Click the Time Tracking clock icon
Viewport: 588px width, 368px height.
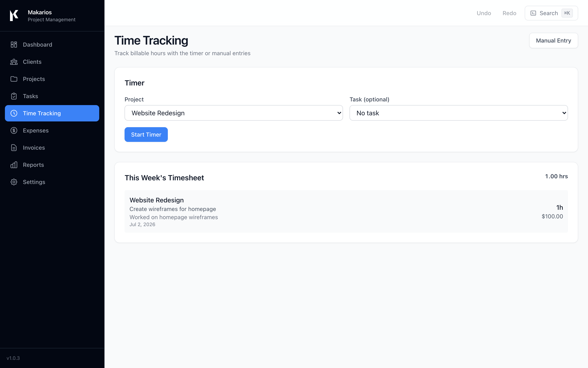click(x=14, y=113)
